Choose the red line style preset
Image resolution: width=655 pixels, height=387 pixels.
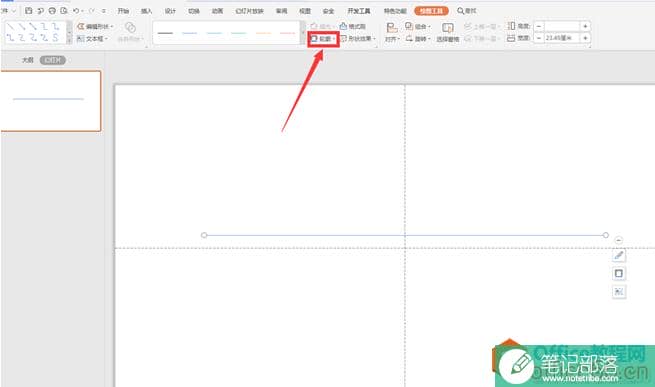tap(287, 33)
